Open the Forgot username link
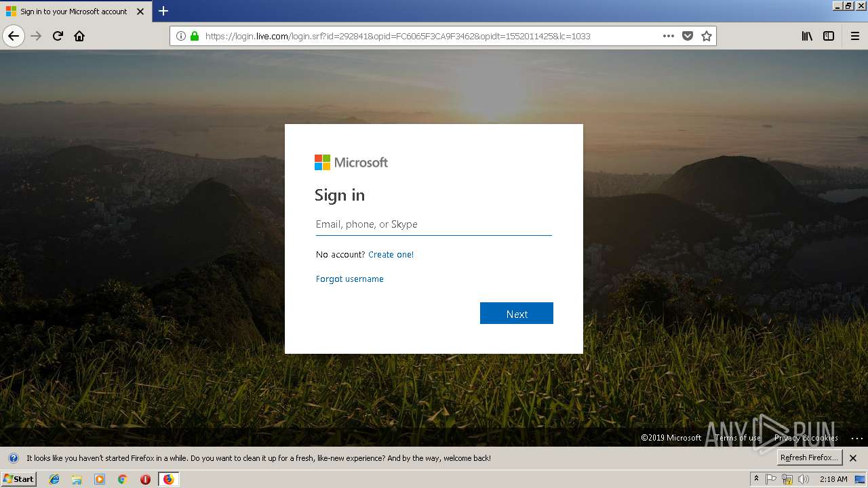Screen dimensions: 868x488 [x=350, y=279]
